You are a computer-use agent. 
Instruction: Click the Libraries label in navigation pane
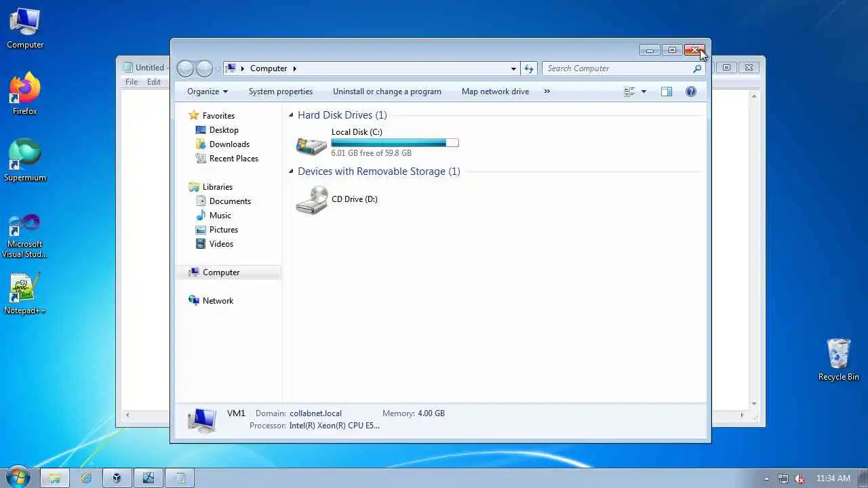coord(218,187)
